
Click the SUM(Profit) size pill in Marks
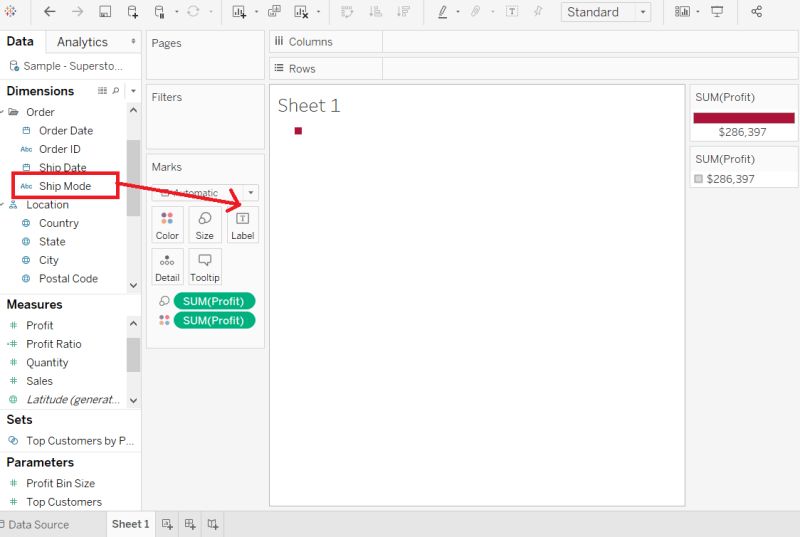point(214,301)
